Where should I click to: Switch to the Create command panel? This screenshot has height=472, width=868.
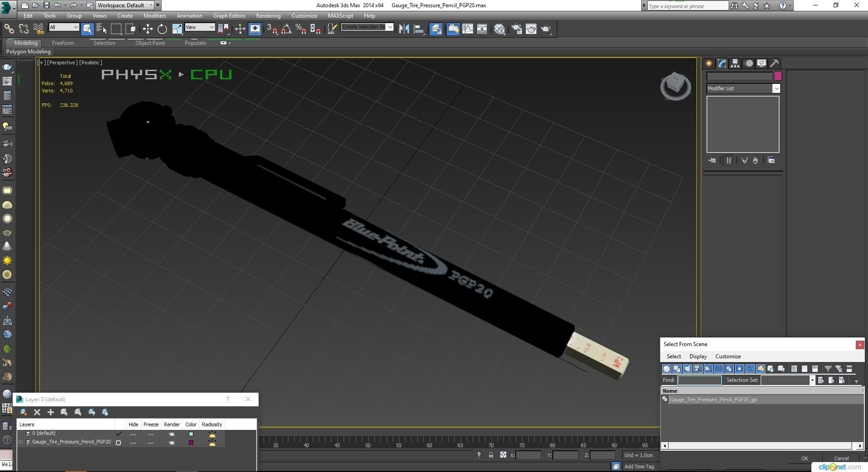click(709, 63)
